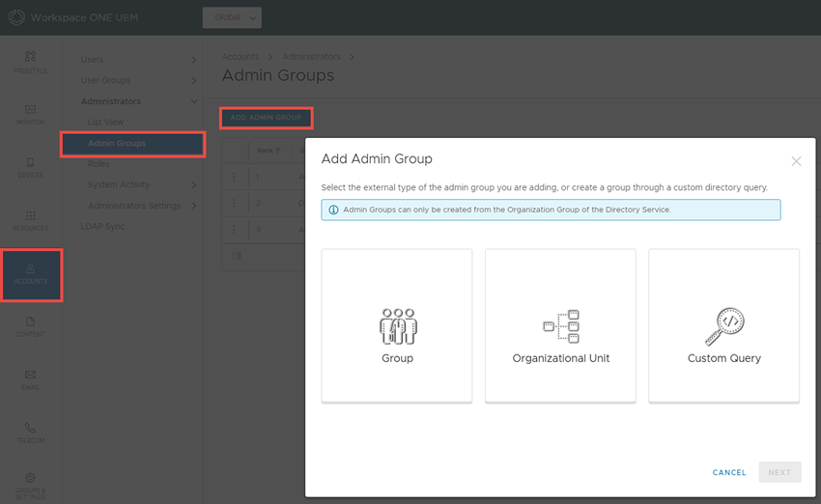
Task: Choose the Organizational Unit hierarchy icon
Action: point(561,326)
